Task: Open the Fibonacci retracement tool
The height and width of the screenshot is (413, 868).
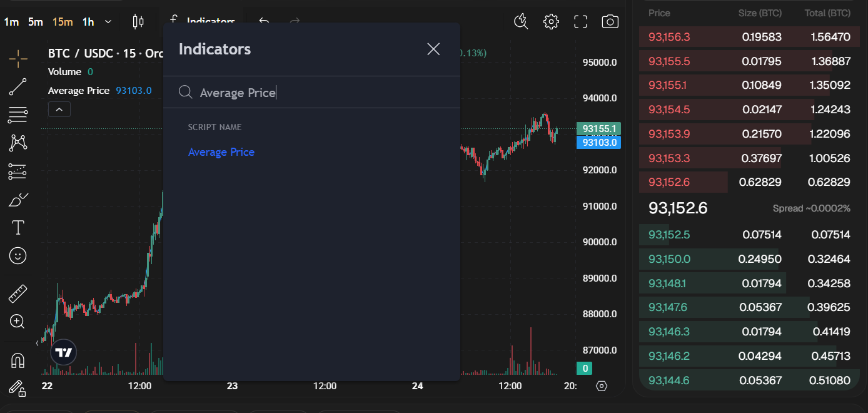Action: coord(18,115)
